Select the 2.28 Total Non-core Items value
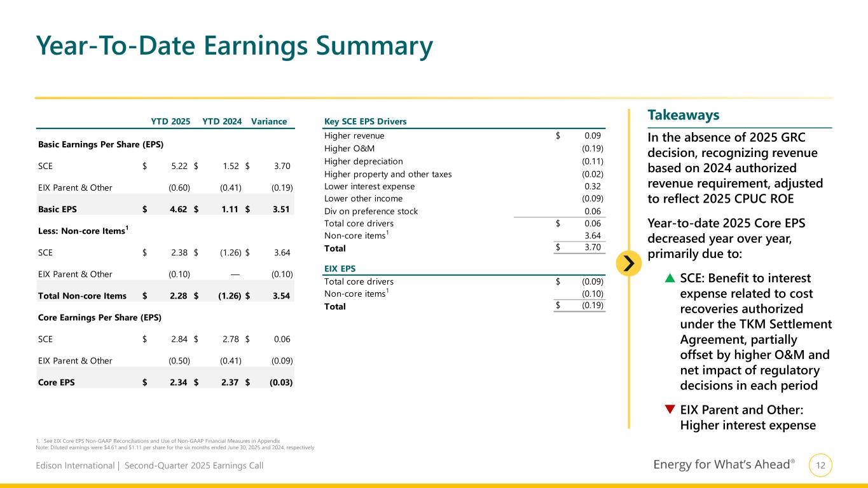 tap(180, 295)
